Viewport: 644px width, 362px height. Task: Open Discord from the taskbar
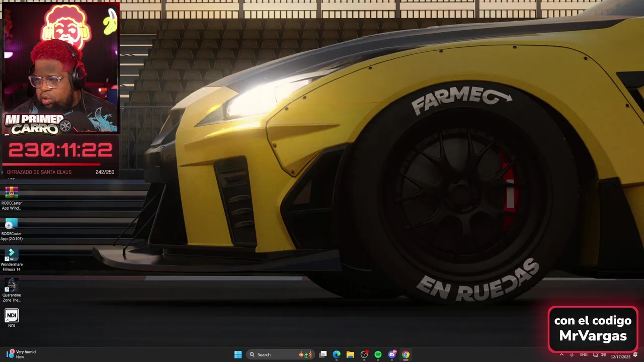click(x=392, y=354)
